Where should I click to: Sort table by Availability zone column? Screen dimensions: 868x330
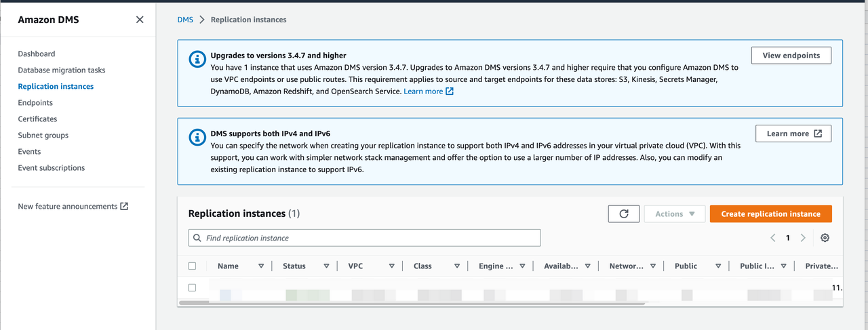(x=587, y=266)
